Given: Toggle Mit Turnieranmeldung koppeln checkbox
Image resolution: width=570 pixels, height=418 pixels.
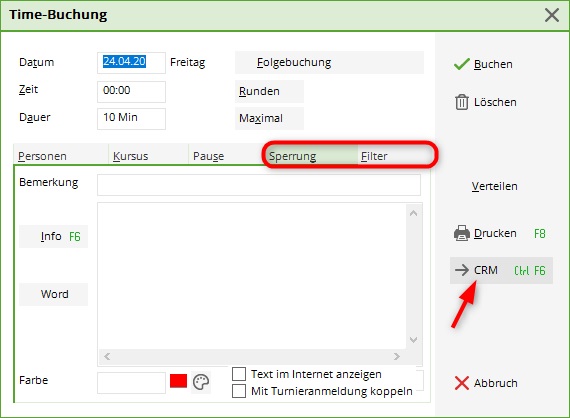Looking at the screenshot, I should pyautogui.click(x=239, y=391).
